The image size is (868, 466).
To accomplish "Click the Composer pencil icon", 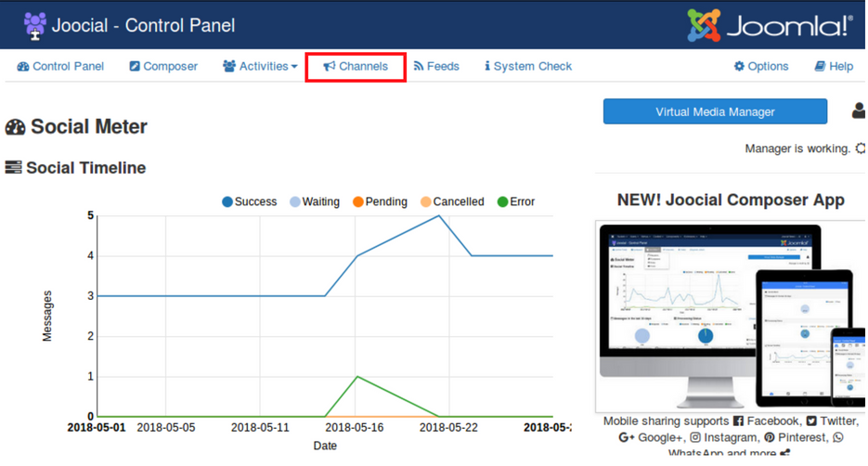I will 135,67.
